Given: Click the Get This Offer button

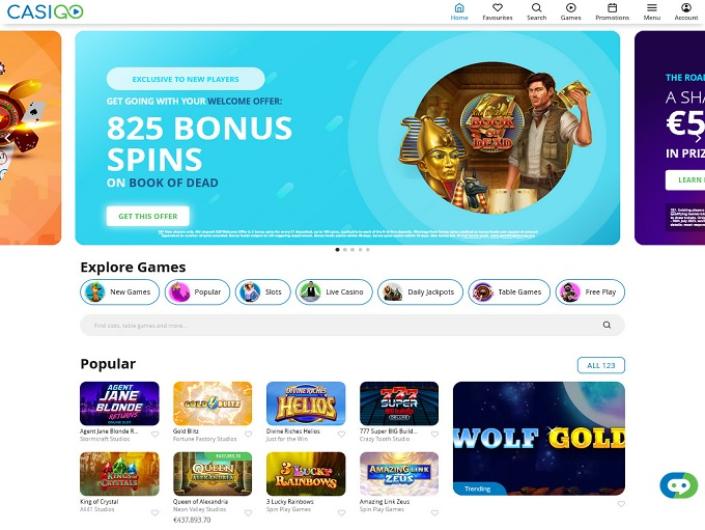Looking at the screenshot, I should (x=148, y=216).
